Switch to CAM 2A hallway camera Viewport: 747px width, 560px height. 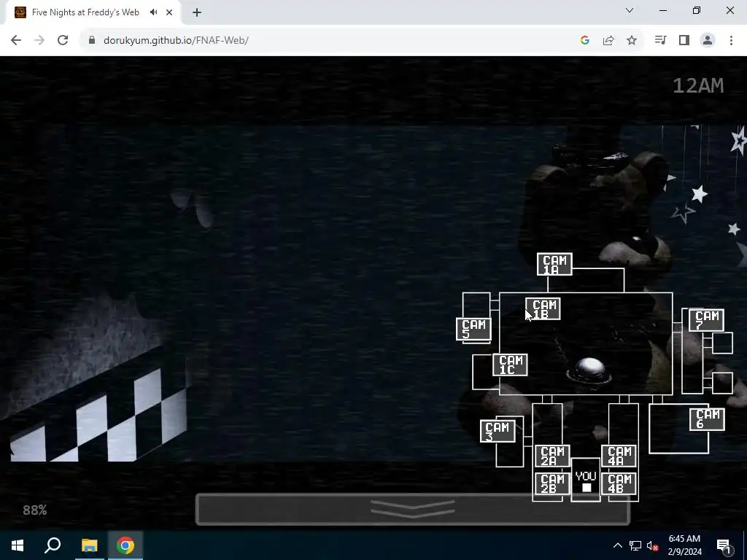(x=552, y=456)
